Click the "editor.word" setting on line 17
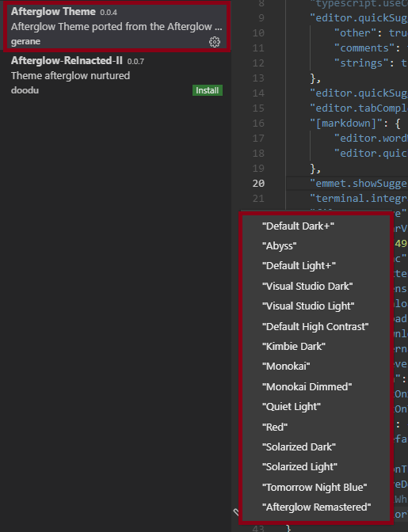The width and height of the screenshot is (408, 532). (x=371, y=139)
